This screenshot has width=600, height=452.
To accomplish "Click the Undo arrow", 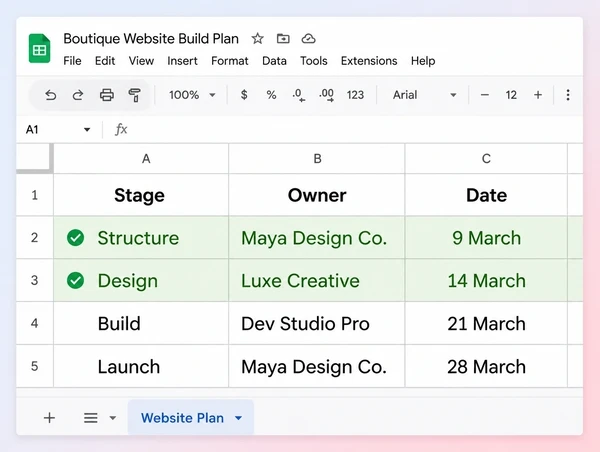I will click(51, 95).
